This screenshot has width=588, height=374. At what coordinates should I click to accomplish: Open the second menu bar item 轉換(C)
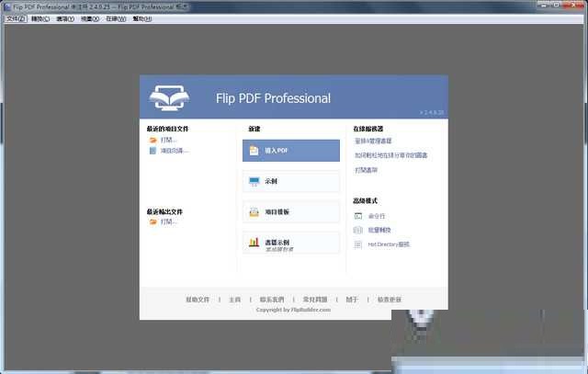[x=40, y=18]
